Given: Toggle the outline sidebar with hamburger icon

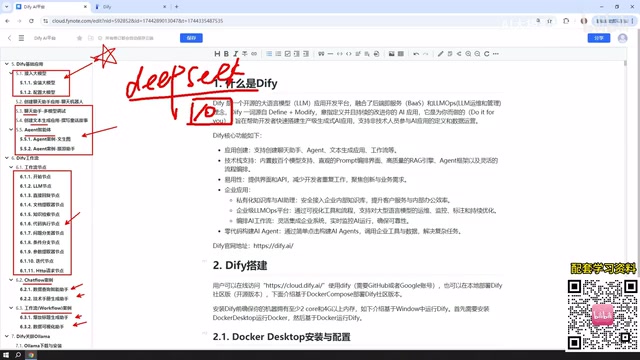Looking at the screenshot, I should coord(21,38).
